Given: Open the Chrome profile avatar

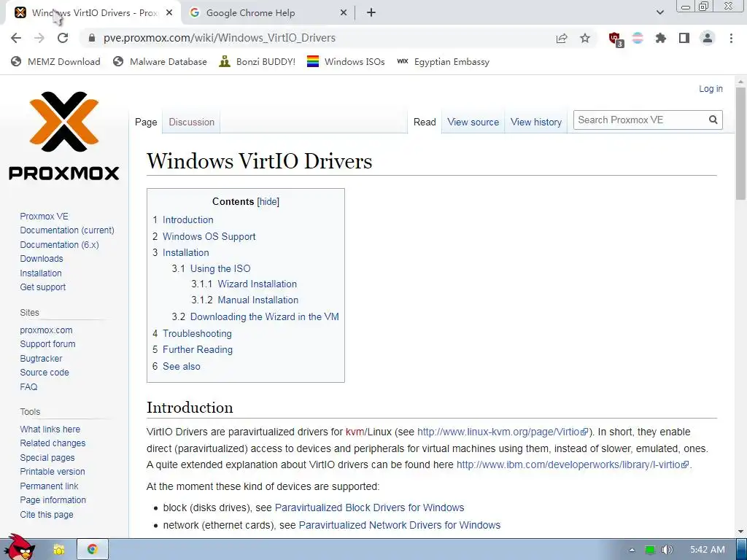Looking at the screenshot, I should pos(708,38).
